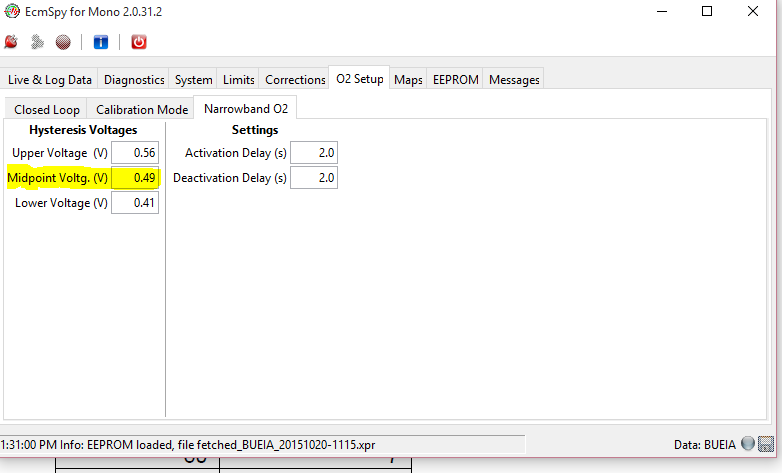Viewport: 782px width, 473px height.
Task: Click the round red record icon
Action: pos(62,42)
